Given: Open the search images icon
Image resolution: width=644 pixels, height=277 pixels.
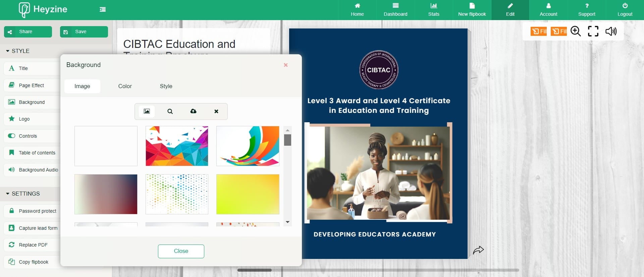Looking at the screenshot, I should coord(170,111).
